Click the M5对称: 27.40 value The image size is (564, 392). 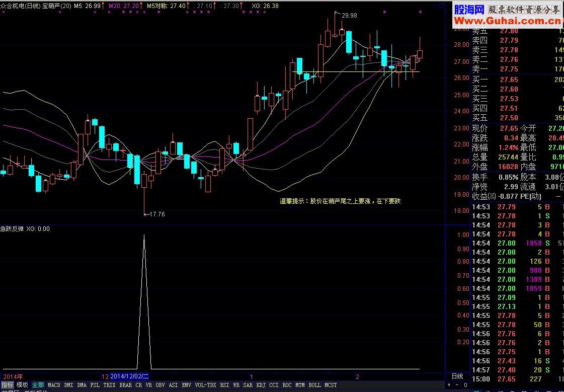point(166,6)
